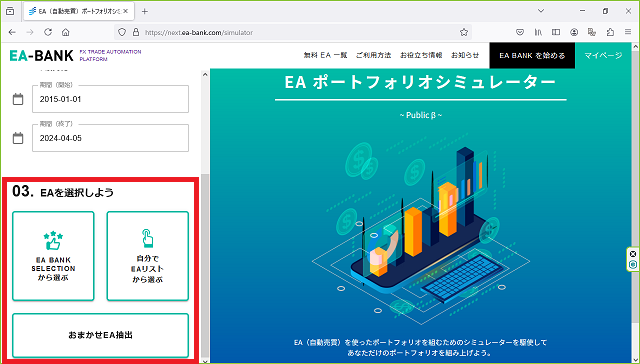640x364 pixels.
Task: Choose EA BANK SELECTION から選ぶ card
Action: [53, 256]
